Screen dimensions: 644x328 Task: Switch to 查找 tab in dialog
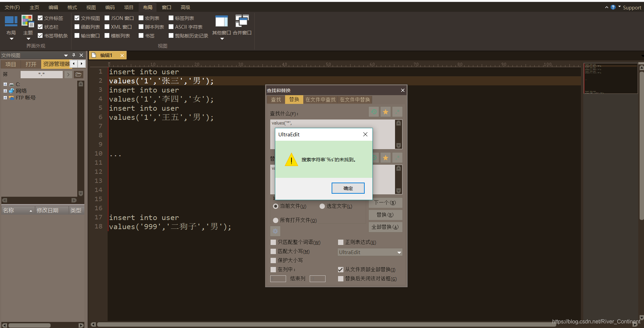[x=276, y=100]
